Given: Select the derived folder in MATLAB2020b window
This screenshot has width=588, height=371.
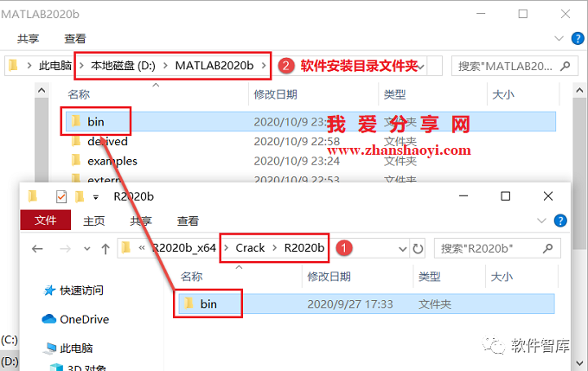Looking at the screenshot, I should (x=107, y=142).
